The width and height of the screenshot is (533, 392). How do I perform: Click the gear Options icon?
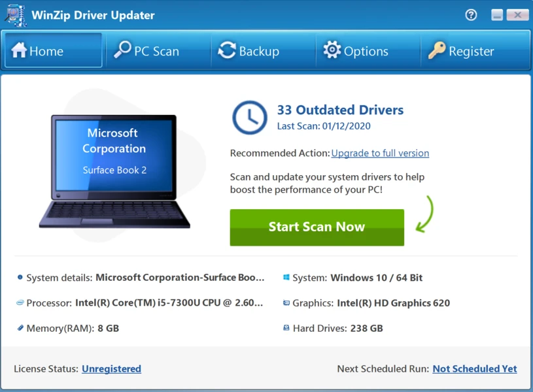point(332,50)
